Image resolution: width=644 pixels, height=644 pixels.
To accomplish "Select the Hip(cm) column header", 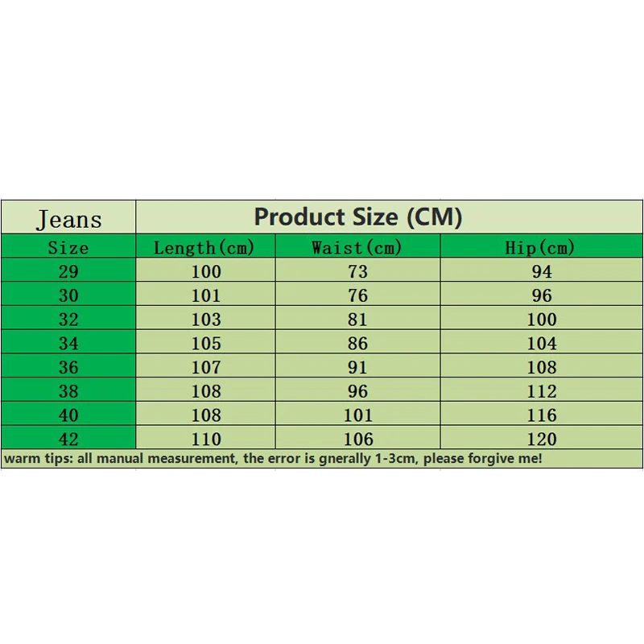I will [x=541, y=247].
